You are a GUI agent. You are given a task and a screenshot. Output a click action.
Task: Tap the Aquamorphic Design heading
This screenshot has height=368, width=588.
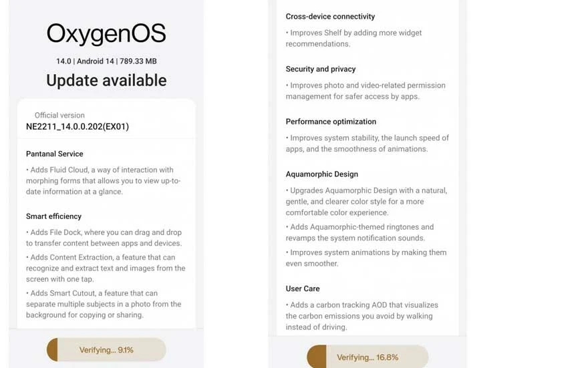(322, 174)
